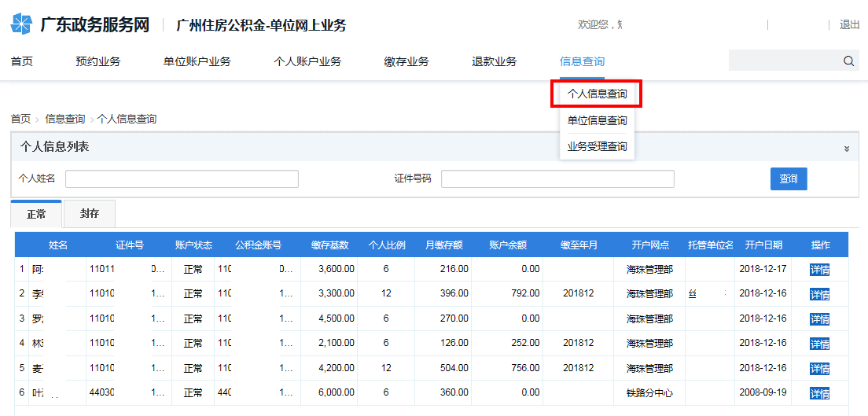Select 个人信息查询 from the dropdown

point(597,94)
